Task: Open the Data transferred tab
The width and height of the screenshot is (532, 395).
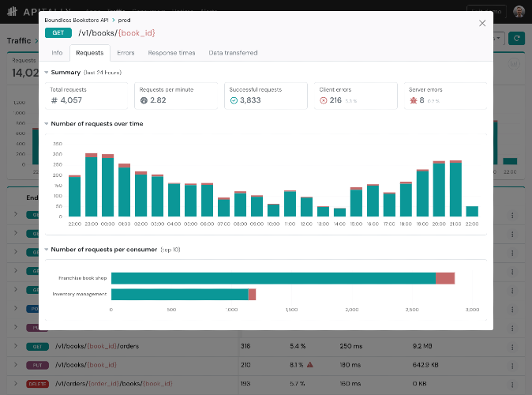Action: click(x=233, y=53)
